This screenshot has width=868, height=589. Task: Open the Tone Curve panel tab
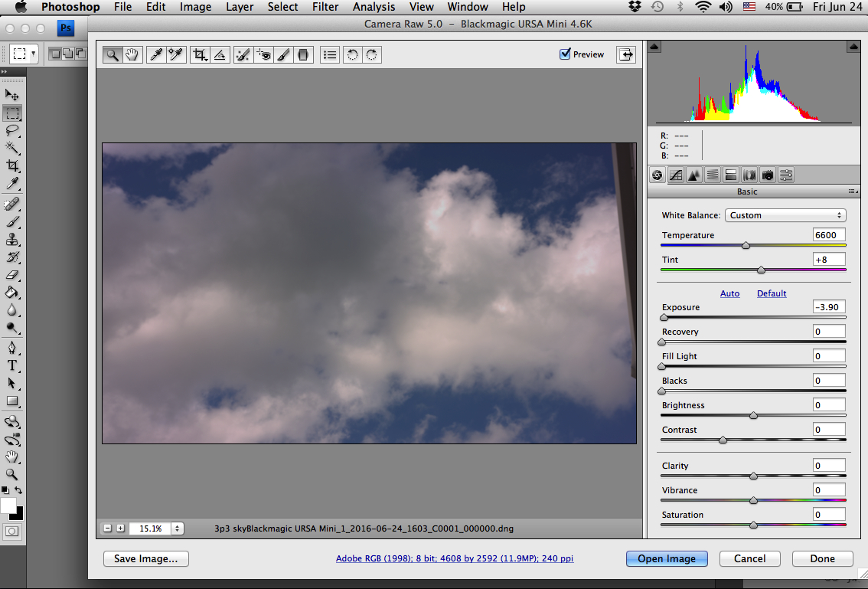675,175
